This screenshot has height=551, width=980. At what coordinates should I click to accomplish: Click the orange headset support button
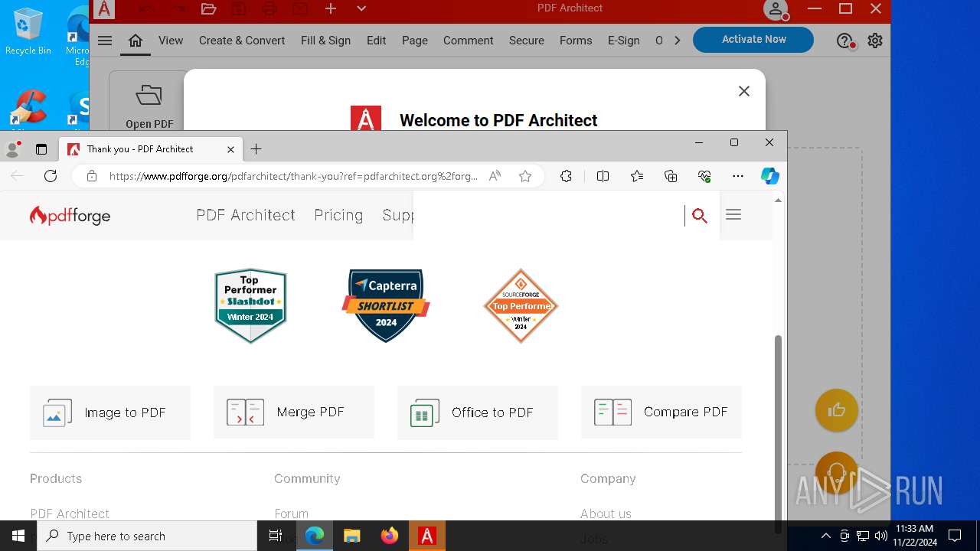point(836,472)
